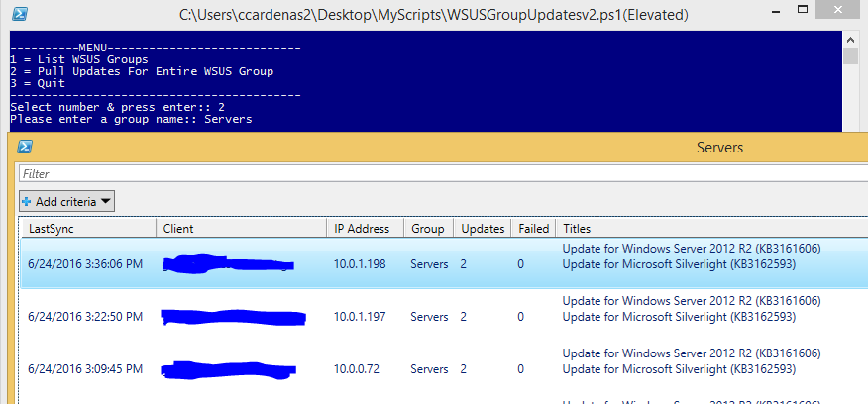Click Failed count 0 in 10.0.1.197 row

point(521,317)
